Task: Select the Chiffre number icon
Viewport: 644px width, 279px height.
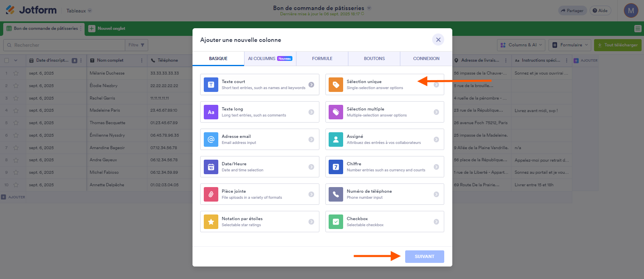Action: click(336, 167)
